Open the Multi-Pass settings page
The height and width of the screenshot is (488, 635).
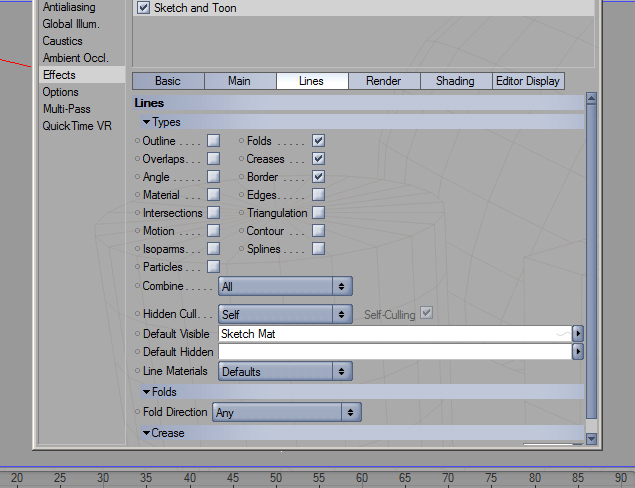pos(67,109)
